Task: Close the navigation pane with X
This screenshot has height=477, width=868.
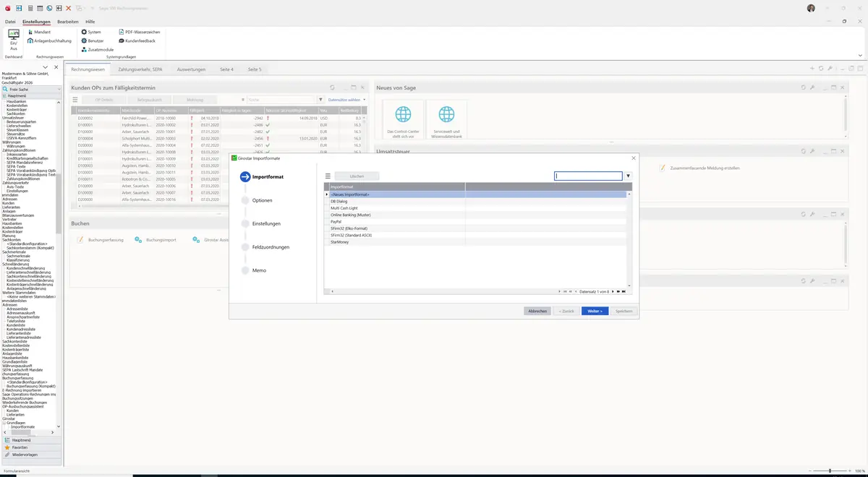Action: coord(56,67)
